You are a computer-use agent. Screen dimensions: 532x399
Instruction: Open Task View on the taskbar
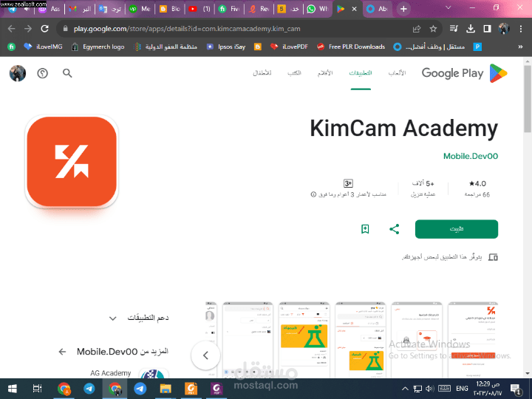pos(37,389)
